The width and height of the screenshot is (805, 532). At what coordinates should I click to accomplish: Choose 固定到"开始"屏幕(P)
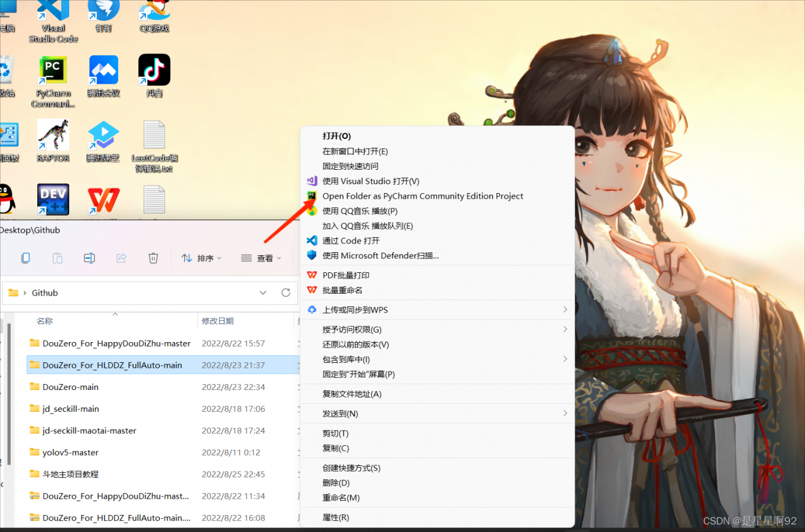[358, 375]
